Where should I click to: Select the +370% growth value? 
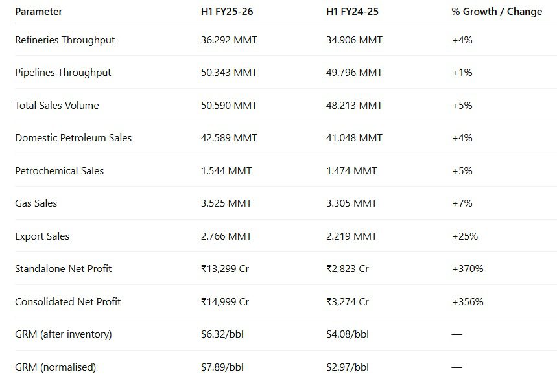click(x=468, y=269)
